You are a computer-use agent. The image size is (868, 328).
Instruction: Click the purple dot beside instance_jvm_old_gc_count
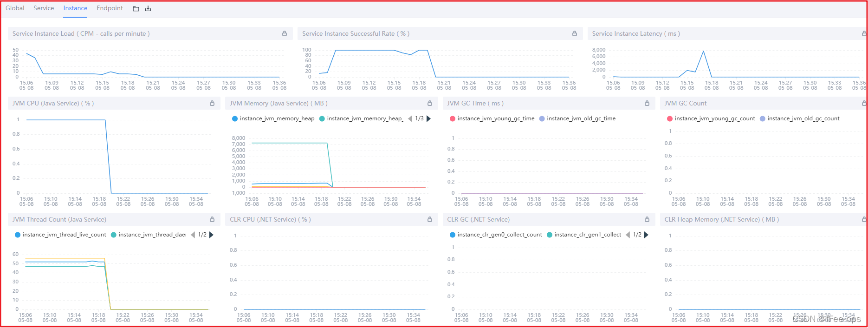tap(763, 118)
